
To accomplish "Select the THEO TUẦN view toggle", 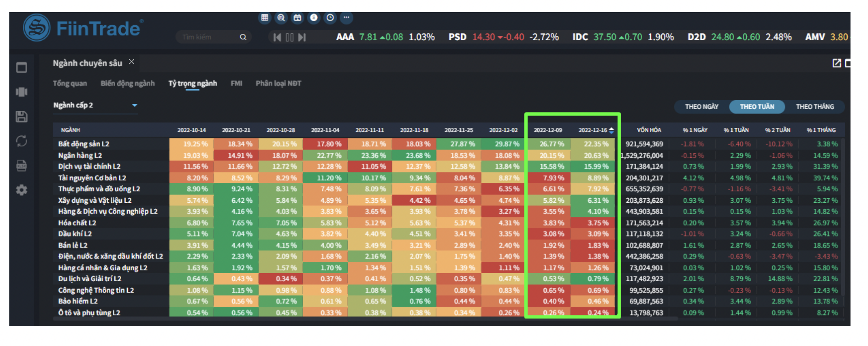I will pos(757,107).
